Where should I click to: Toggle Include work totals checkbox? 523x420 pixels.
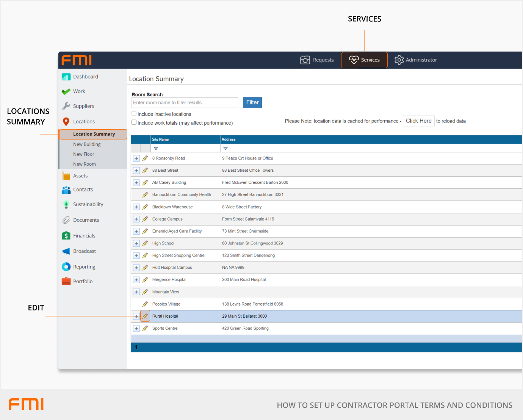pyautogui.click(x=134, y=122)
